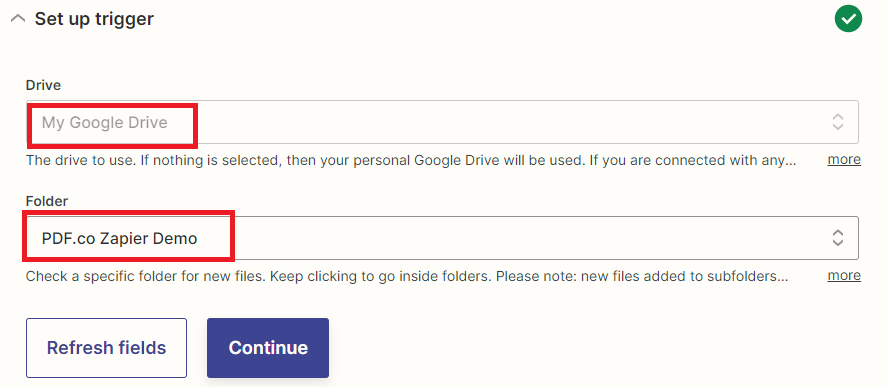Click the Folder field label
The height and width of the screenshot is (387, 887).
pyautogui.click(x=47, y=201)
